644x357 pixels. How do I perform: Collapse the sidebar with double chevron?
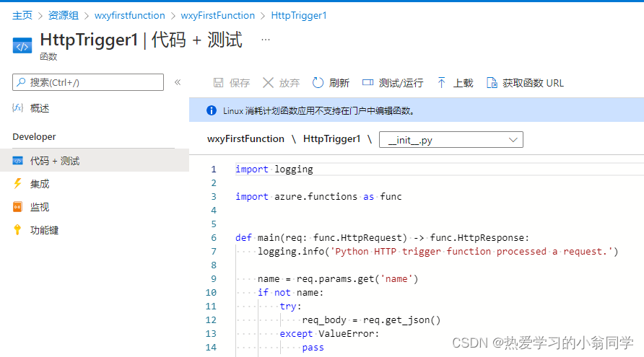pos(178,82)
